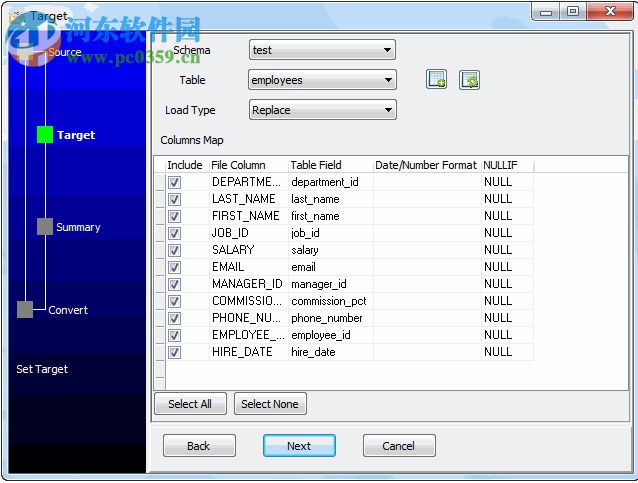Click the salary table field cell
Viewport: 638px width, 483px height.
coord(331,250)
